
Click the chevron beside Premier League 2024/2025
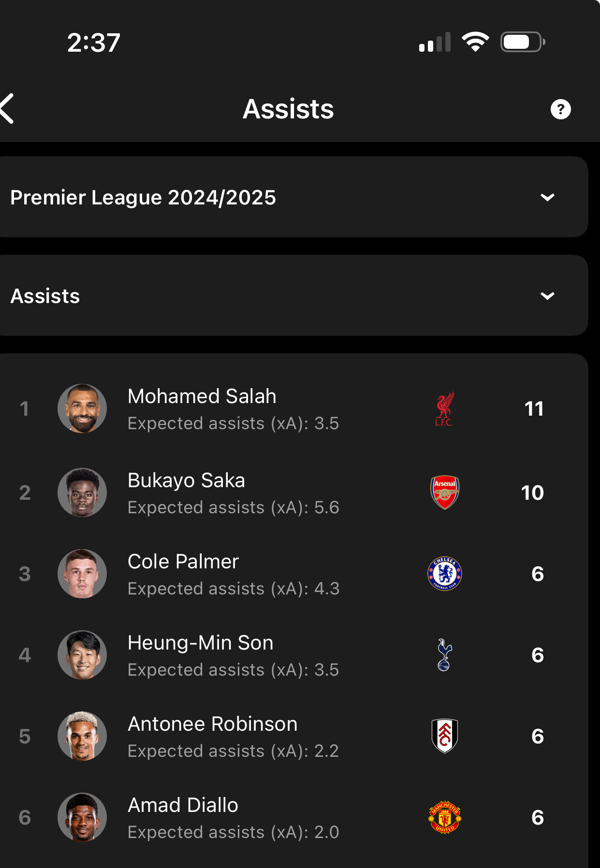pyautogui.click(x=547, y=197)
